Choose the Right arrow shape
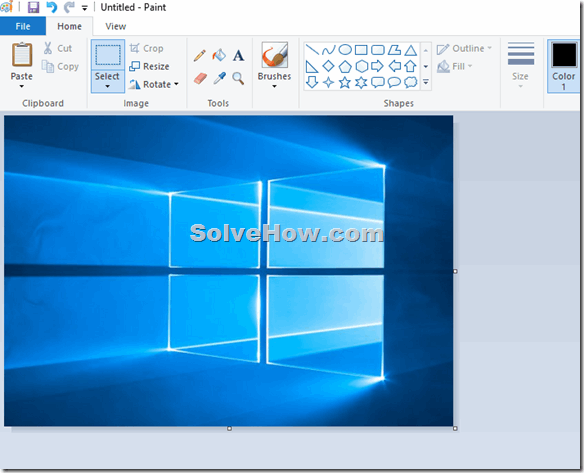Image resolution: width=584 pixels, height=473 pixels. 377,66
